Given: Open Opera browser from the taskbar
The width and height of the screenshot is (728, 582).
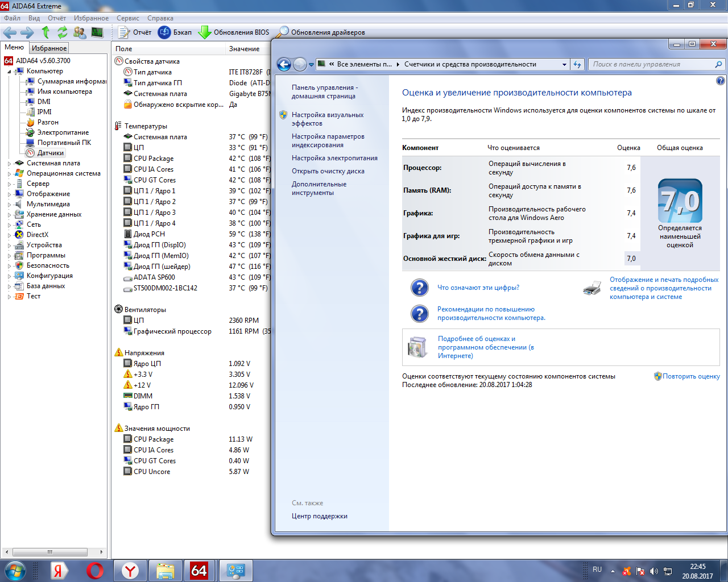Looking at the screenshot, I should coord(95,570).
